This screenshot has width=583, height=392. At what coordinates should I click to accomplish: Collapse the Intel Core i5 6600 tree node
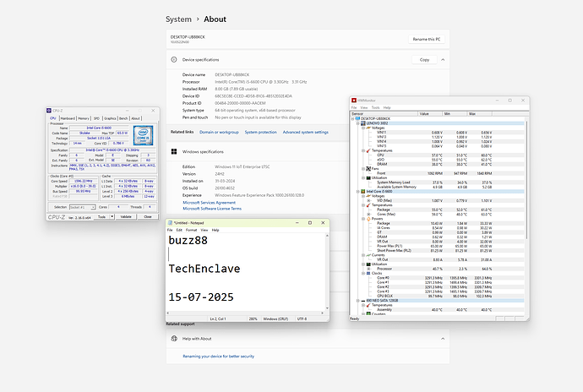click(358, 192)
